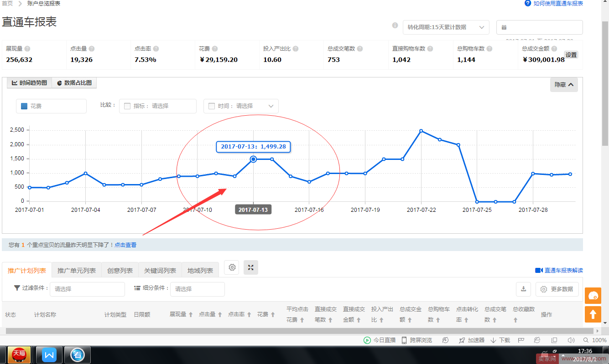
Task: Click the 设置 button on summary bar
Action: [x=571, y=55]
